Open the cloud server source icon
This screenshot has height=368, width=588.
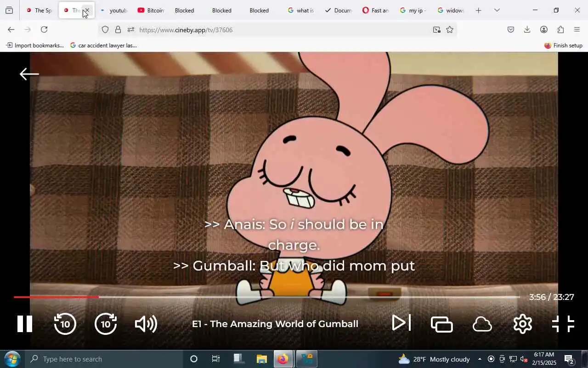(482, 324)
